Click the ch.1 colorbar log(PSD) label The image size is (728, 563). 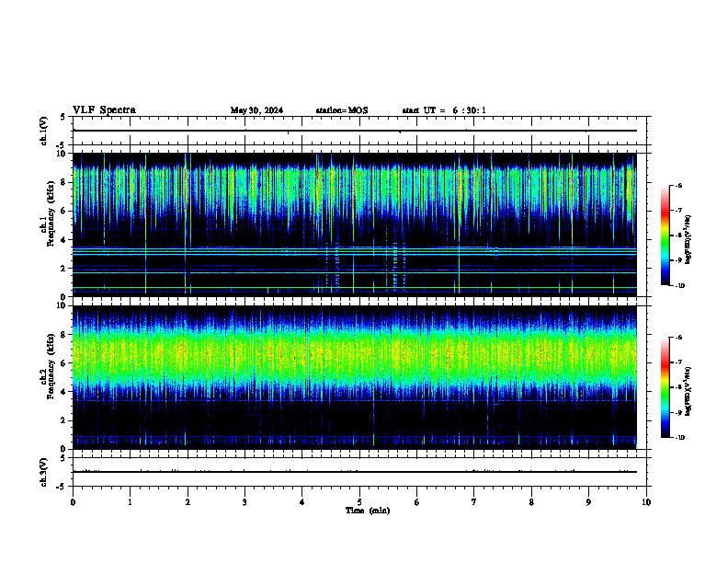688,240
